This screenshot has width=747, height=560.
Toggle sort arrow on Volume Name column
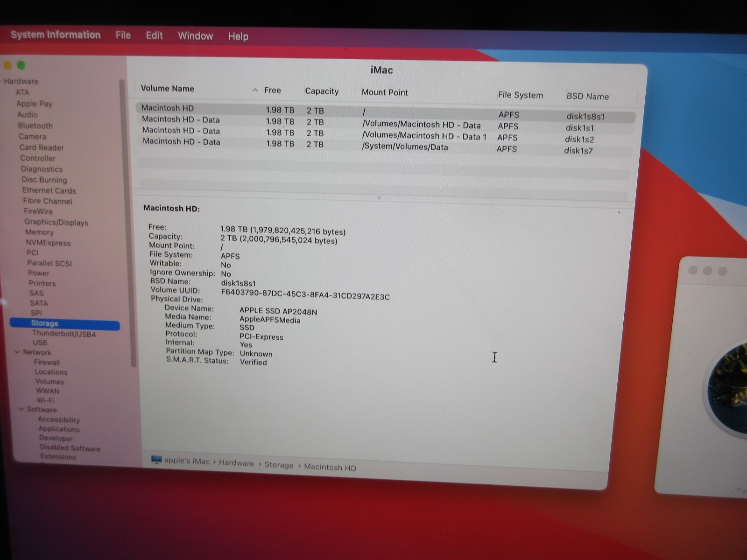(x=255, y=90)
